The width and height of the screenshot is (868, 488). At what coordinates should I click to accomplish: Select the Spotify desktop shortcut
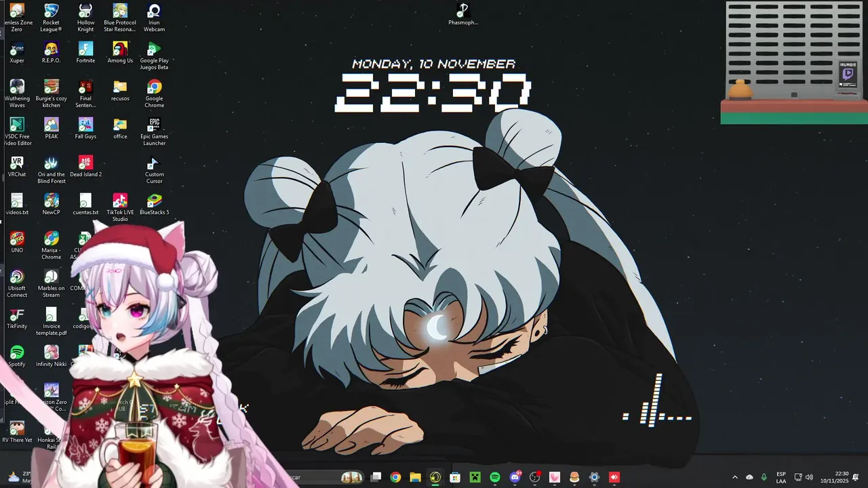(x=17, y=356)
